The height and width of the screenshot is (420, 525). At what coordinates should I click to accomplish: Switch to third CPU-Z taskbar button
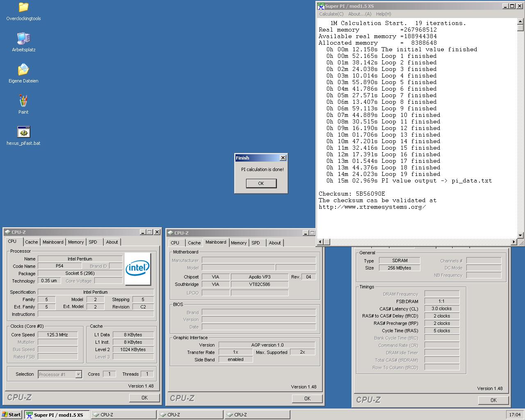point(258,415)
